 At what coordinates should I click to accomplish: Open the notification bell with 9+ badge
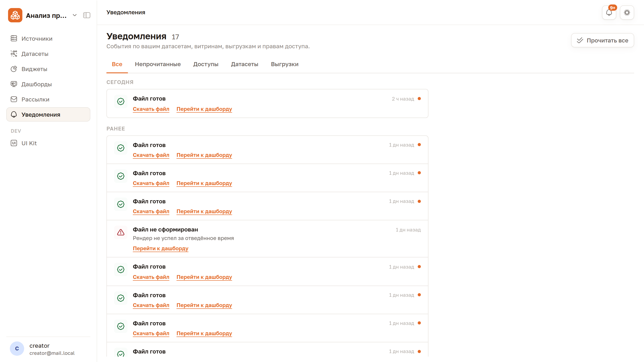coord(609,13)
